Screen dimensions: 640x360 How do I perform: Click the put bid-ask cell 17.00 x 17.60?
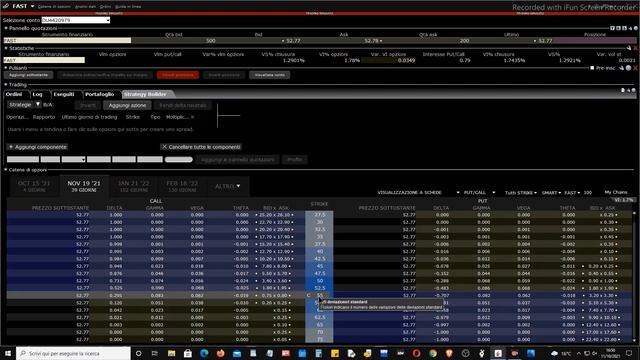pos(600,332)
